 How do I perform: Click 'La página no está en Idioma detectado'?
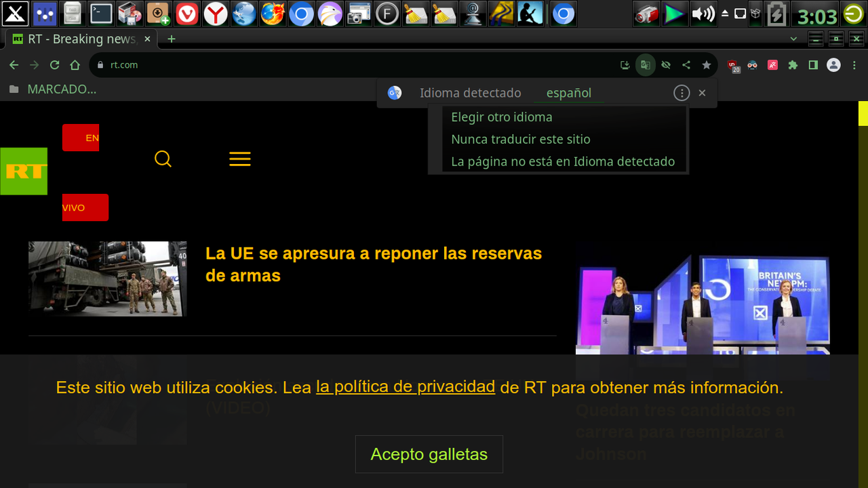(x=563, y=161)
